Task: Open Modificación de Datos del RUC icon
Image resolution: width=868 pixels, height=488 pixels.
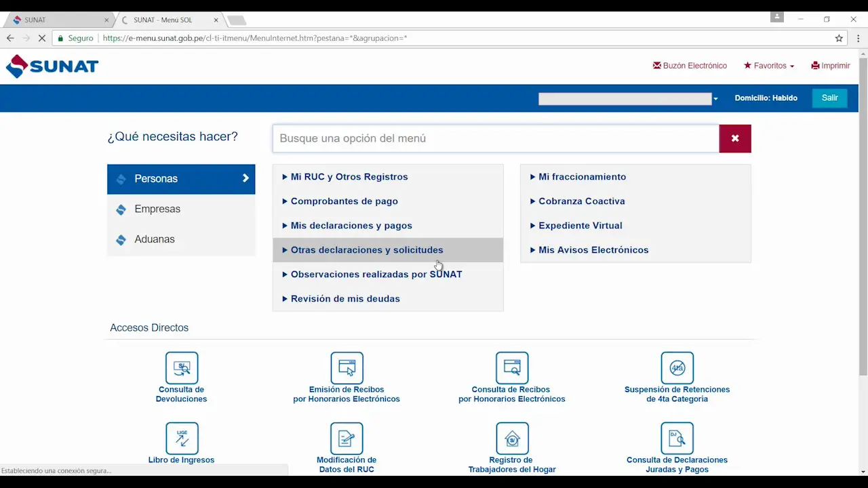Action: [347, 439]
